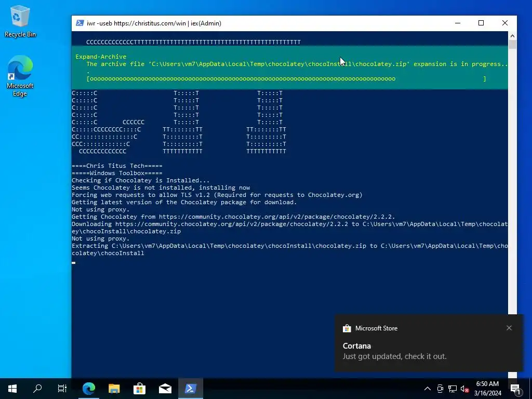Click the Expand-Archive progress bar

pos(286,79)
